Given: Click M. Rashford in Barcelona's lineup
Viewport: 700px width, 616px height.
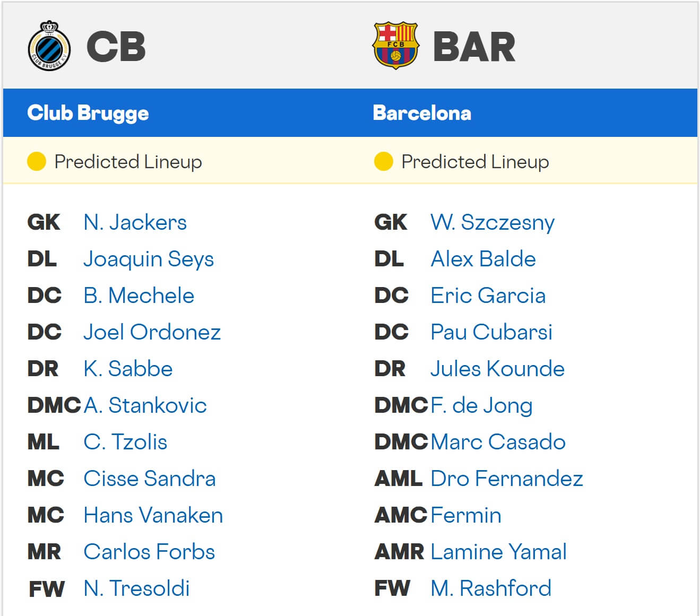Looking at the screenshot, I should point(491,588).
